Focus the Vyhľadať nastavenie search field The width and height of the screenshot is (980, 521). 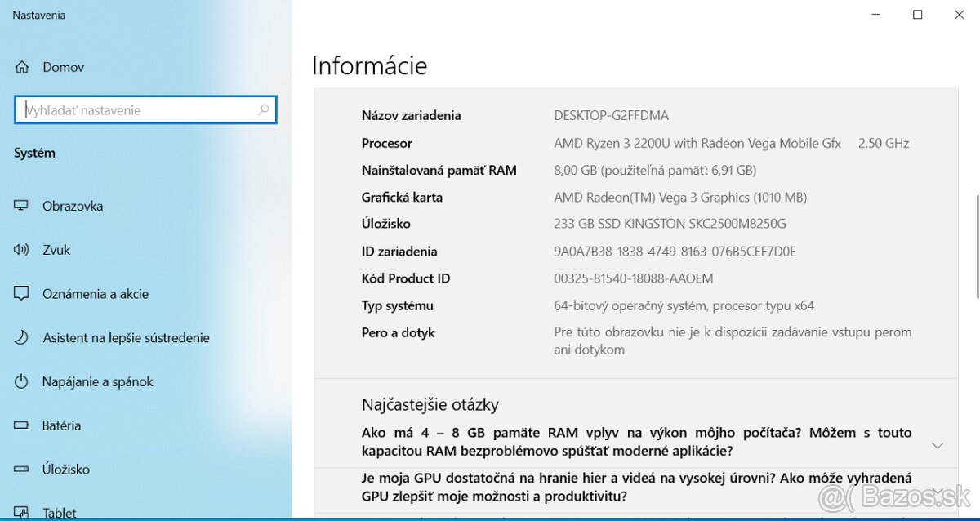tap(135, 110)
